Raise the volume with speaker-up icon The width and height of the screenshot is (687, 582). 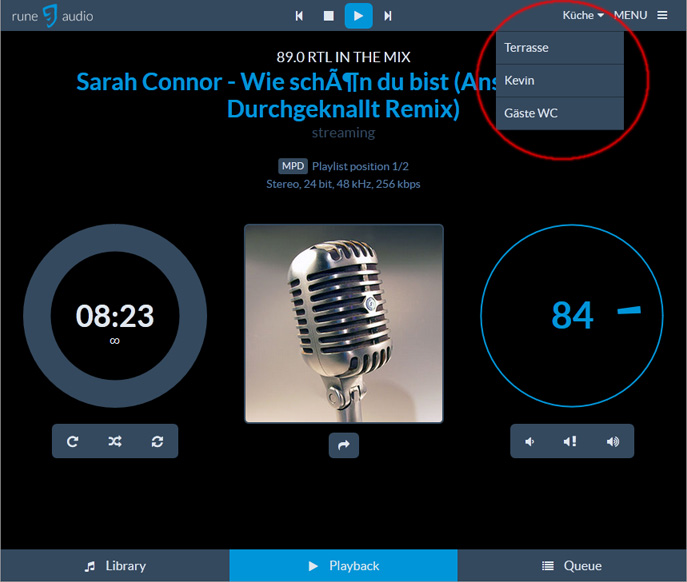[613, 441]
